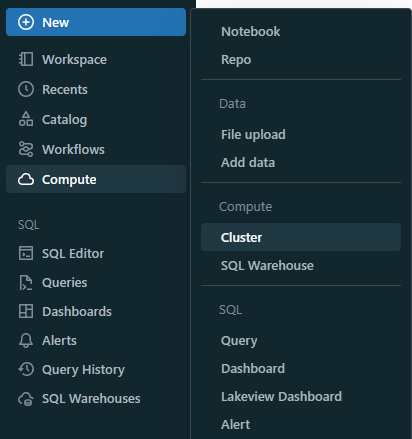Create a new Cluster
412x439 pixels.
coord(301,237)
